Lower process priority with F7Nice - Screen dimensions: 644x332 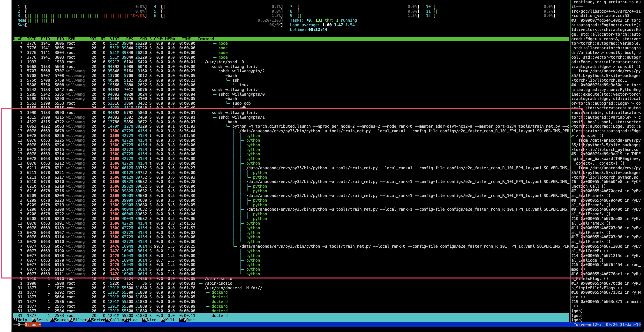click(132, 320)
